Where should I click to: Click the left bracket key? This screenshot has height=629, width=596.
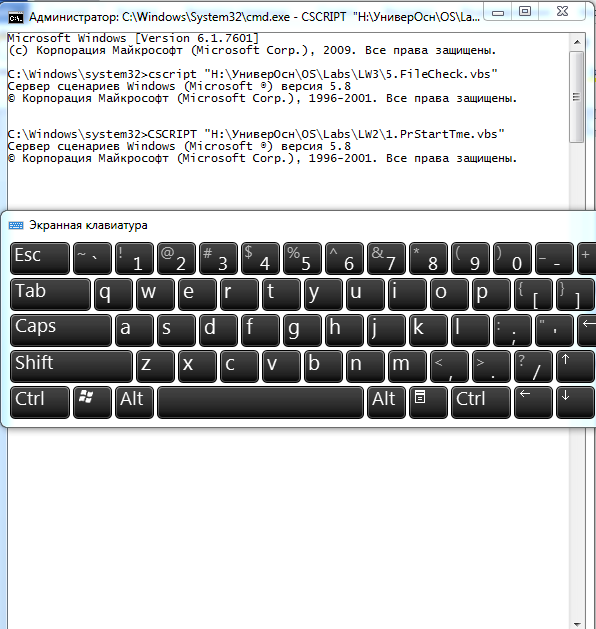click(x=533, y=294)
